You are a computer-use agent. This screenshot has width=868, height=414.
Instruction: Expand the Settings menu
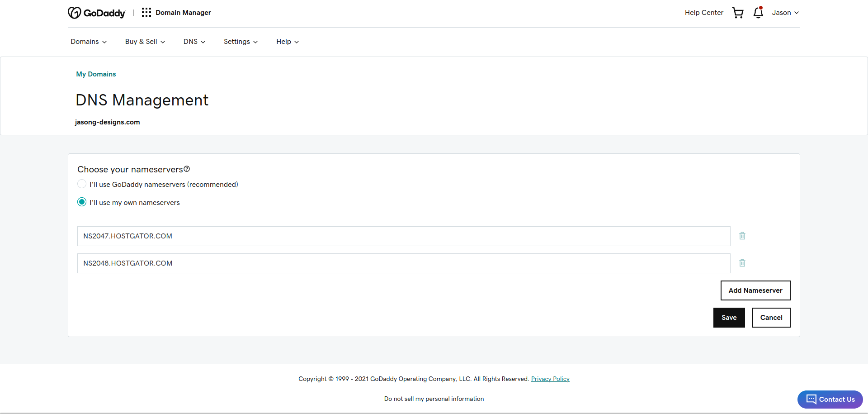pyautogui.click(x=241, y=42)
